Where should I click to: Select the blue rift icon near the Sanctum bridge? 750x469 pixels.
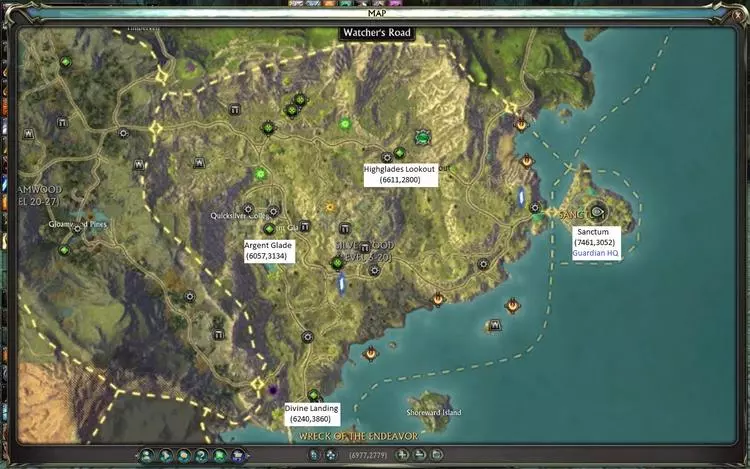[521, 197]
